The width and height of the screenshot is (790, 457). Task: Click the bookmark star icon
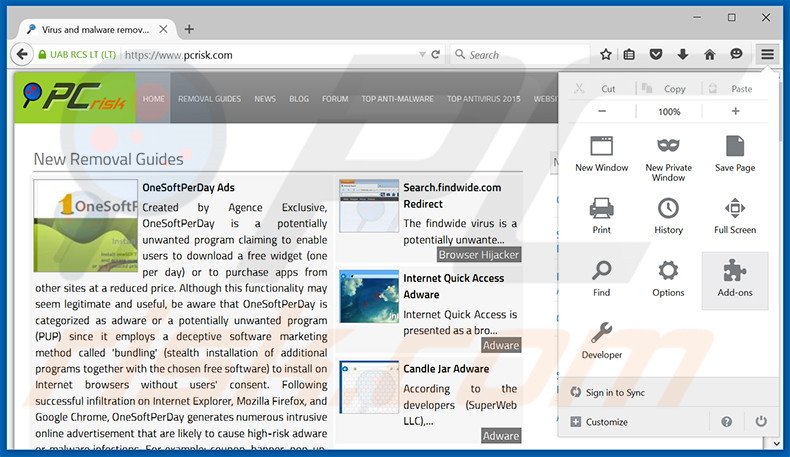pyautogui.click(x=606, y=54)
